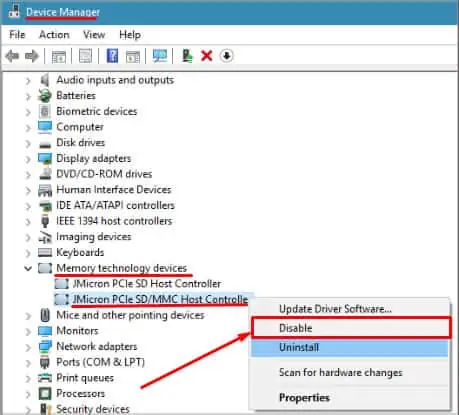Expand the Processors node
459x415 pixels.
pos(28,394)
